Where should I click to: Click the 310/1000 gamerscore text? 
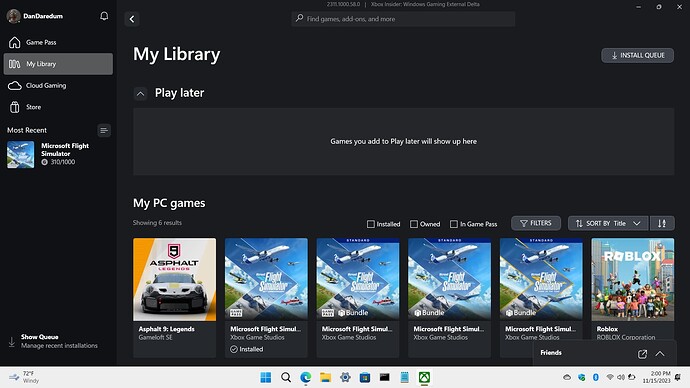63,162
